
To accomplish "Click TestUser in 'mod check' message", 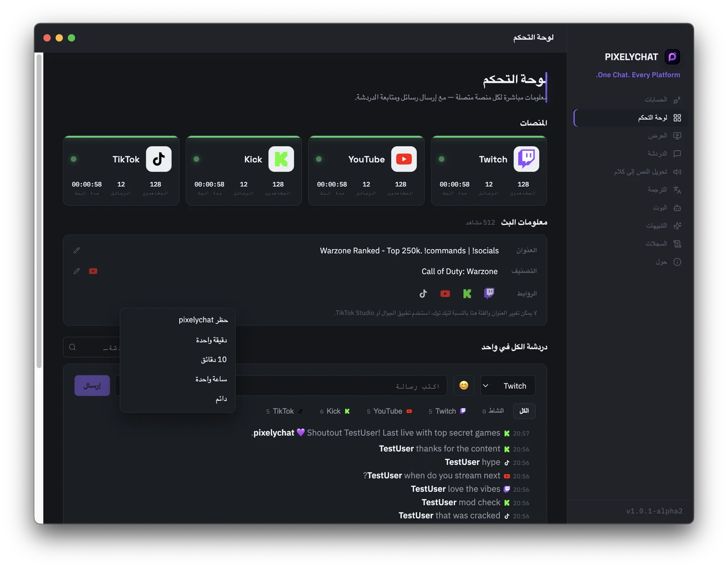I will [x=439, y=503].
